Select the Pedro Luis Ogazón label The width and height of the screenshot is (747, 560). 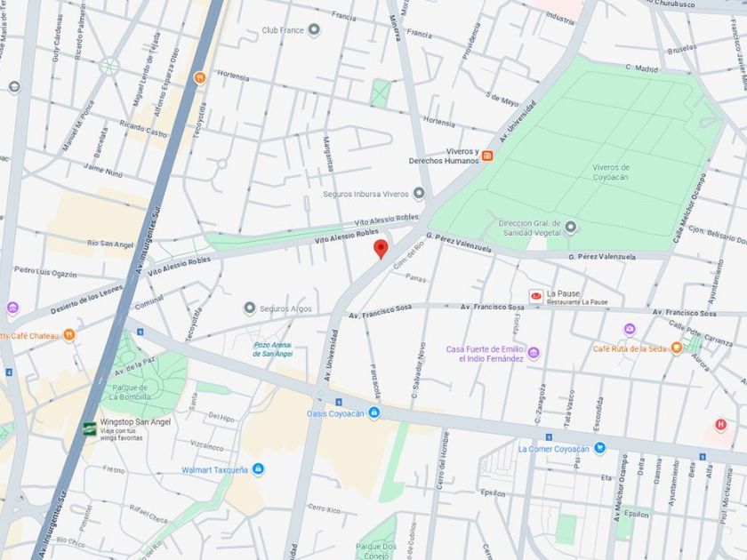[x=45, y=272]
